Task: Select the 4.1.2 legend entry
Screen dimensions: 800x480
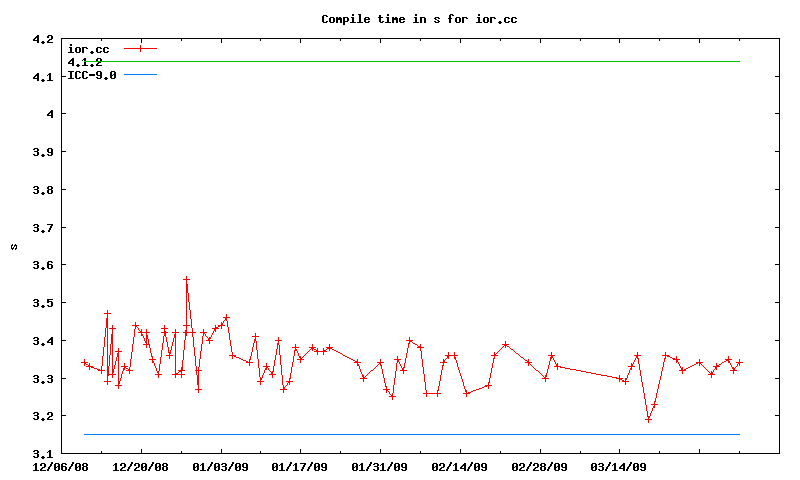Action: click(x=85, y=62)
